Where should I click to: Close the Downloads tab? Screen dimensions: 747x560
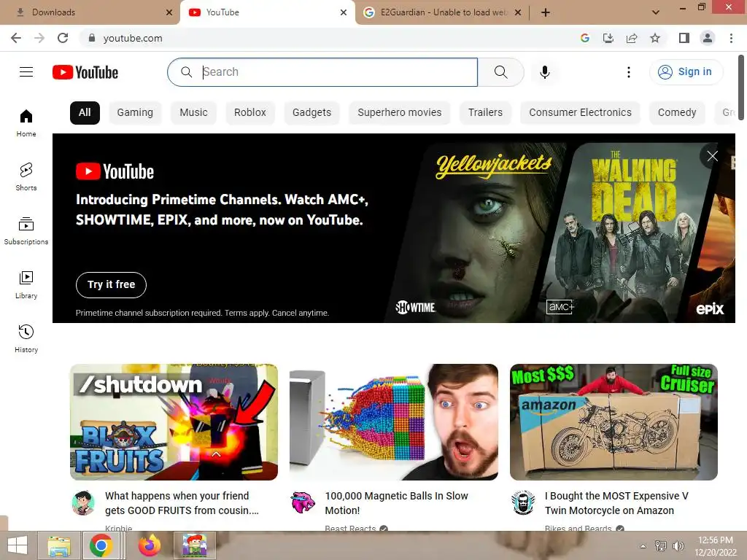coord(169,12)
